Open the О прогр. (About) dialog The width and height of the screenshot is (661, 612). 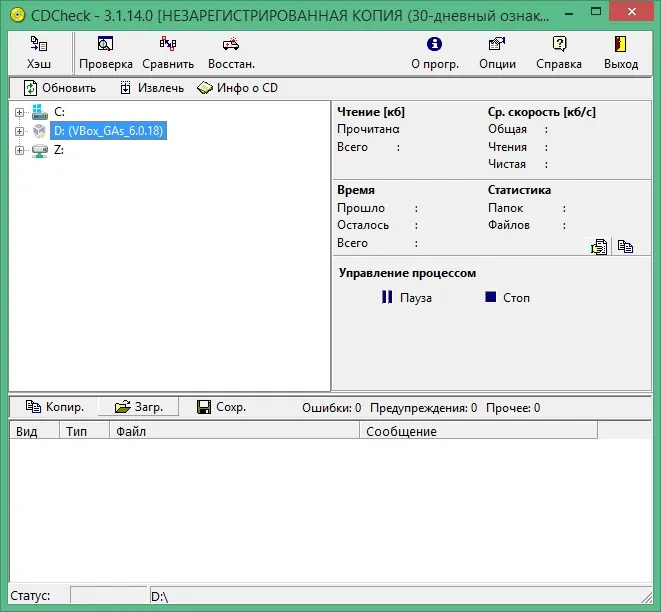435,54
